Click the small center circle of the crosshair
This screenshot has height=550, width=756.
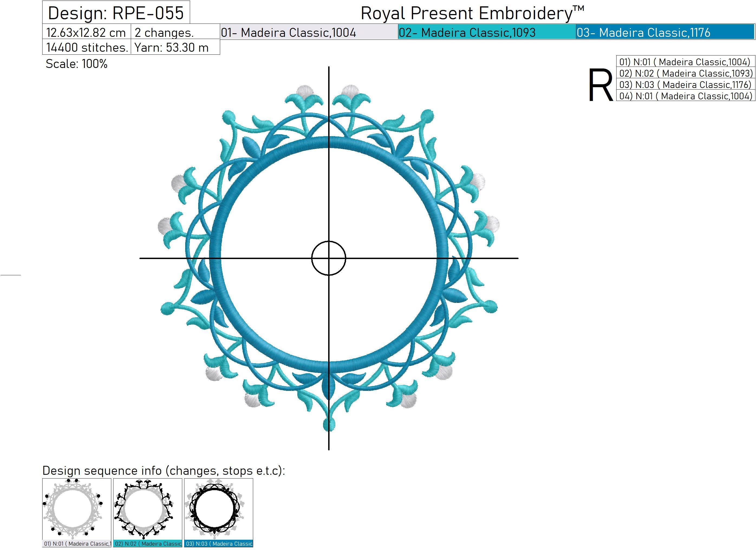tap(329, 258)
